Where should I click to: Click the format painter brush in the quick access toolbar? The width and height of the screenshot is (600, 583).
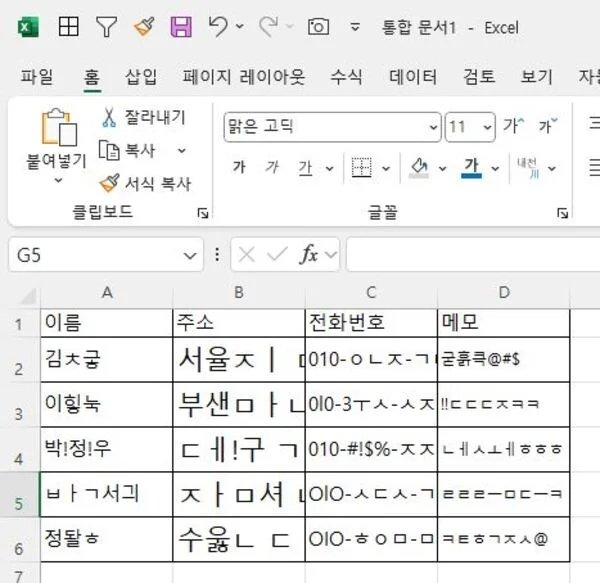coord(144,27)
